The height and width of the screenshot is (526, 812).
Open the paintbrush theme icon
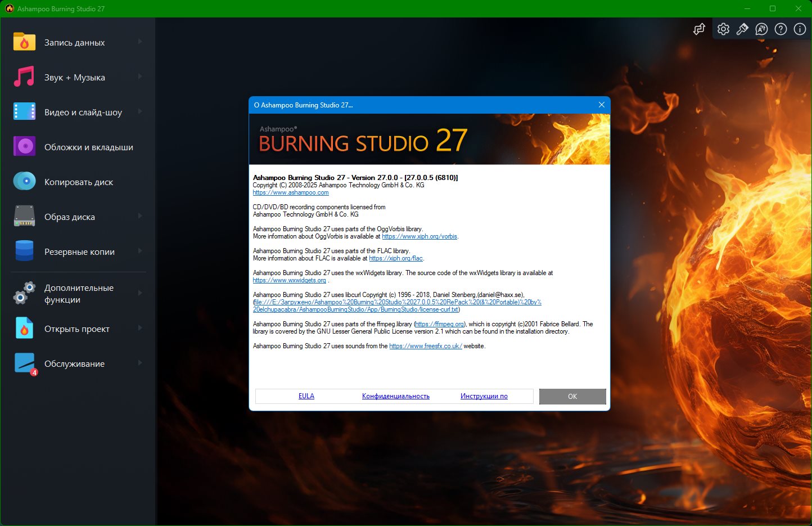[742, 29]
